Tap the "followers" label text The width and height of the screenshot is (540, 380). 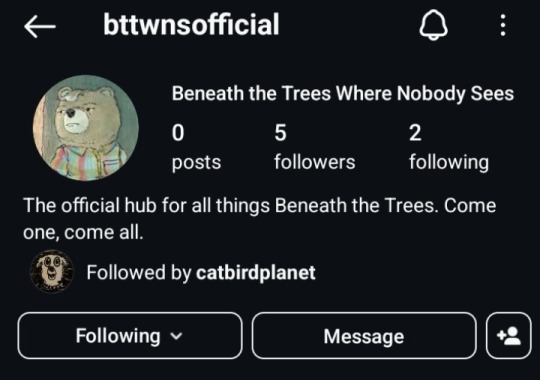(x=314, y=162)
